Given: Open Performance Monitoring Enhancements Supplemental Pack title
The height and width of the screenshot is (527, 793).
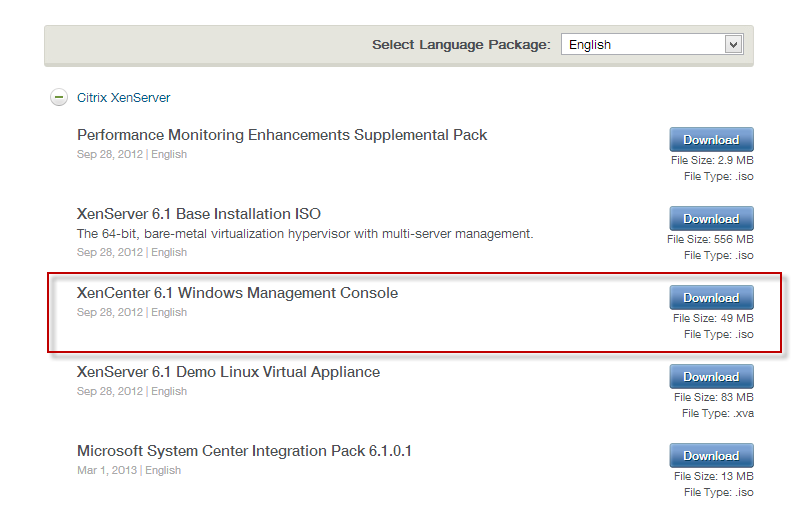Looking at the screenshot, I should [281, 135].
